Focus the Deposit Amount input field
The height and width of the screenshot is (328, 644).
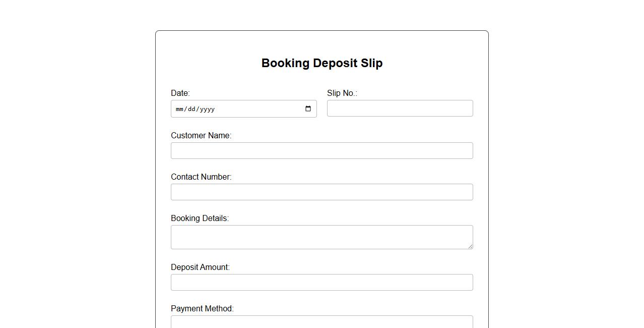(321, 283)
